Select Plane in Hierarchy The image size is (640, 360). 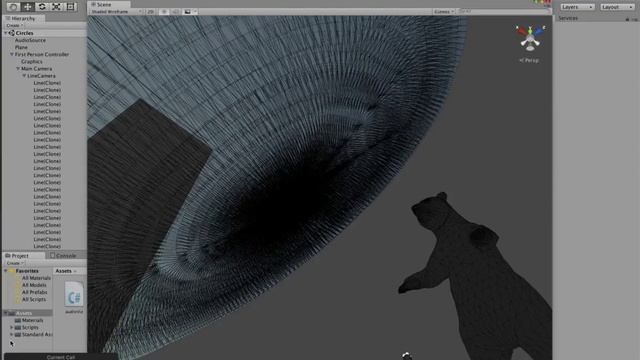click(x=21, y=47)
